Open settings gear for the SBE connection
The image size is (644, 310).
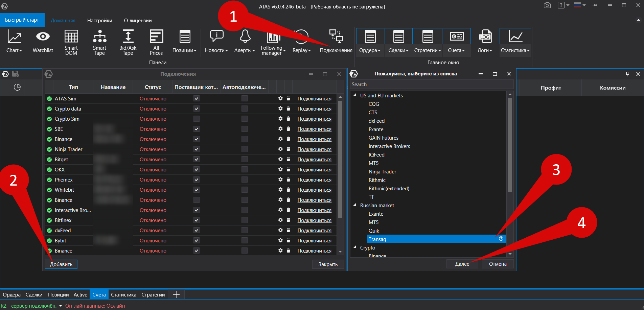click(280, 129)
